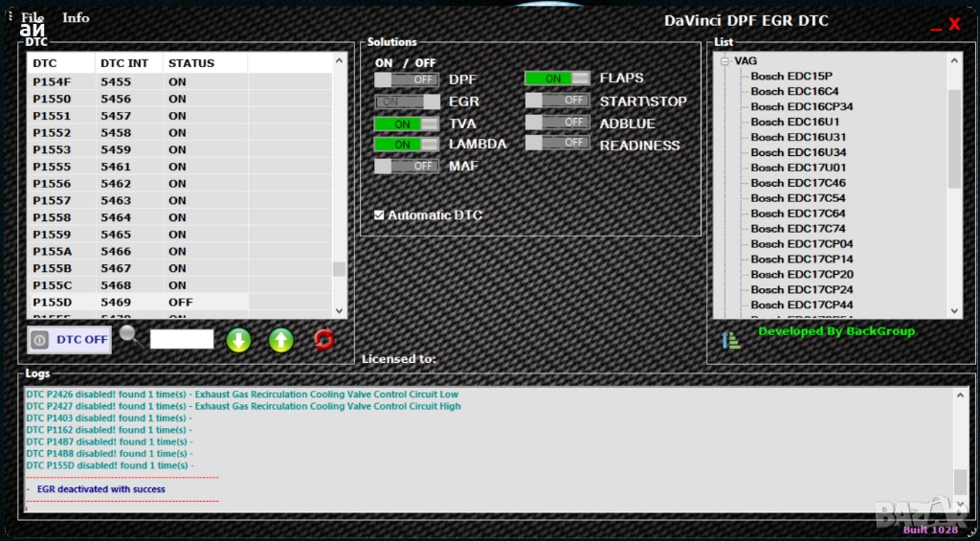This screenshot has height=541, width=980.
Task: Collapse the VAG tree node
Action: pos(724,61)
